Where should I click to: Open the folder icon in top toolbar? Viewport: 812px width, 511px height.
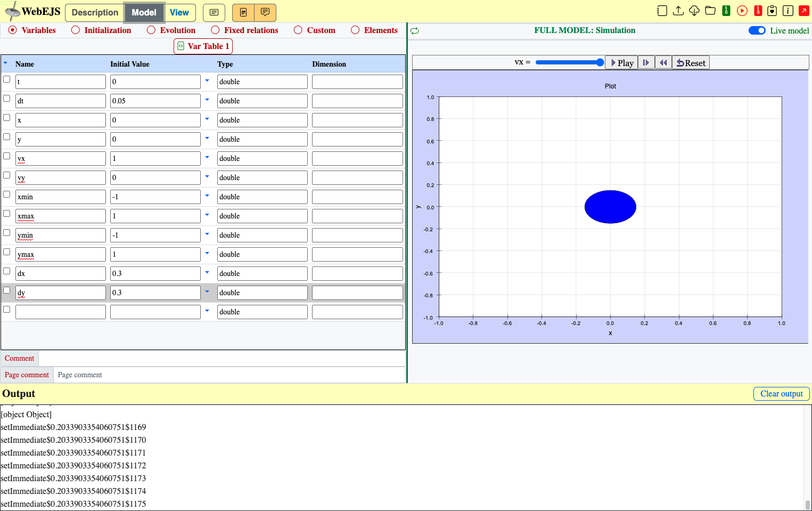(710, 11)
